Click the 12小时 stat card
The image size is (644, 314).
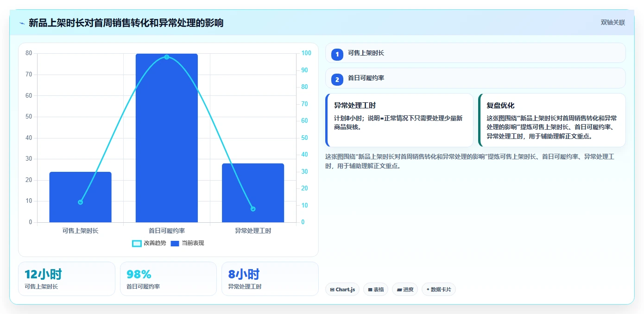coord(67,279)
